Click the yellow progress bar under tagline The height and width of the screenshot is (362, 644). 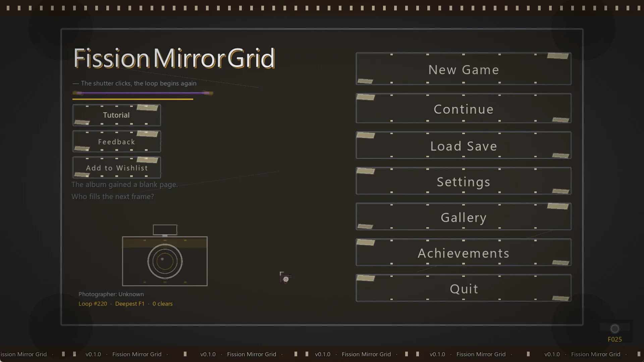click(x=133, y=99)
